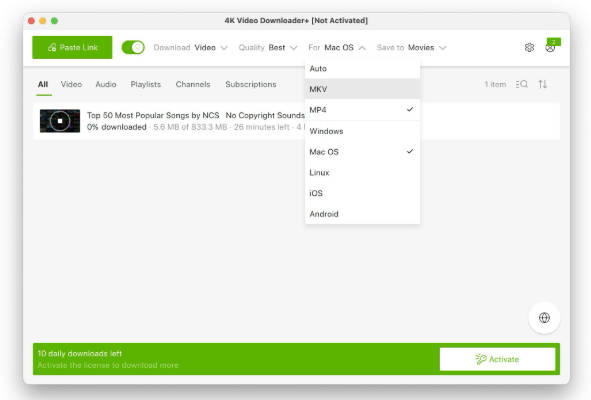Stop the NCS download via thumbnail button
The width and height of the screenshot is (591, 400).
point(60,121)
